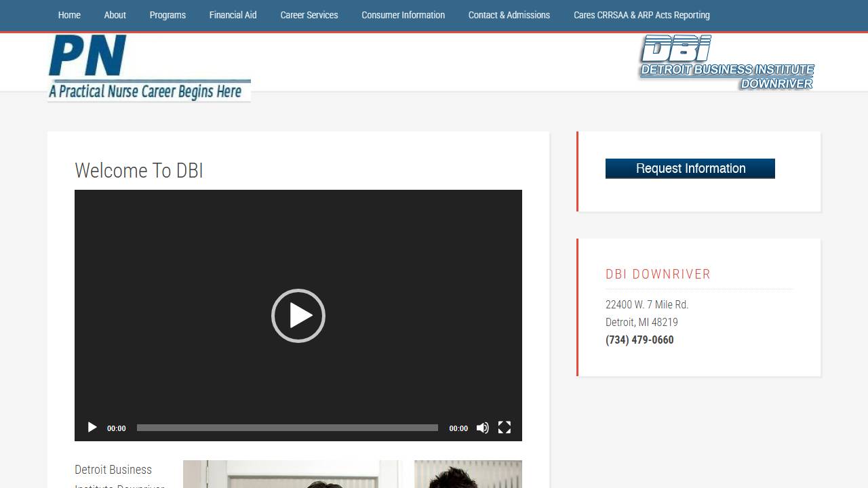This screenshot has width=868, height=488.
Task: Click the large play overlay button on video
Action: (x=298, y=316)
